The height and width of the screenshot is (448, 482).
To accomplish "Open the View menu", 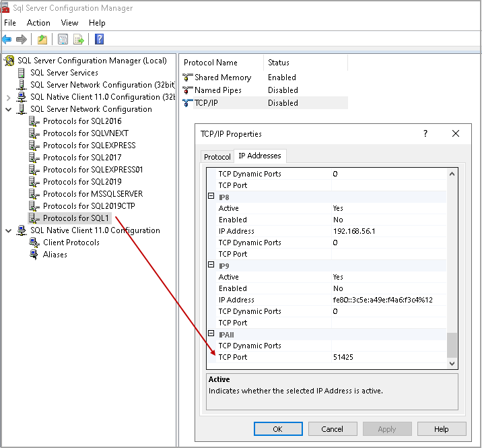I will point(69,23).
